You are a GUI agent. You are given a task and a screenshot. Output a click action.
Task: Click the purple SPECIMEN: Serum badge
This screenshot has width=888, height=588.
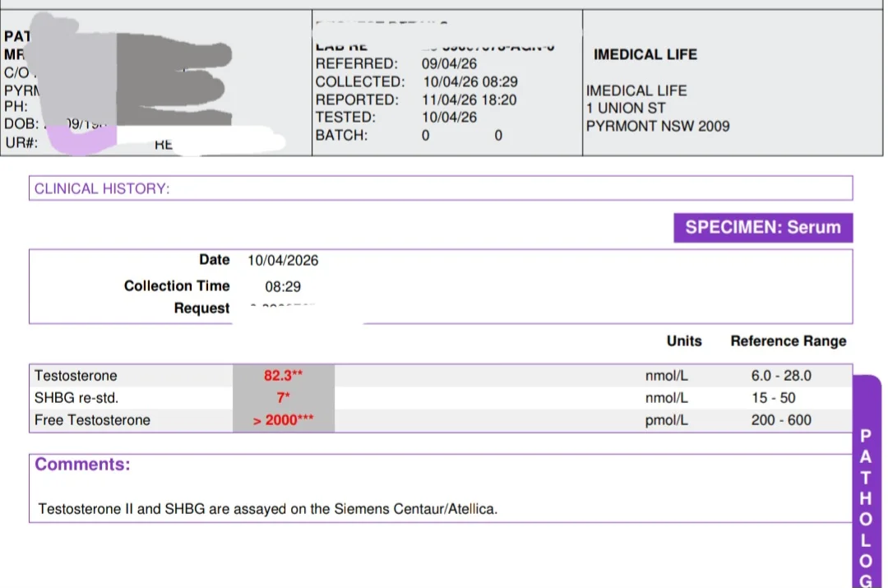762,228
